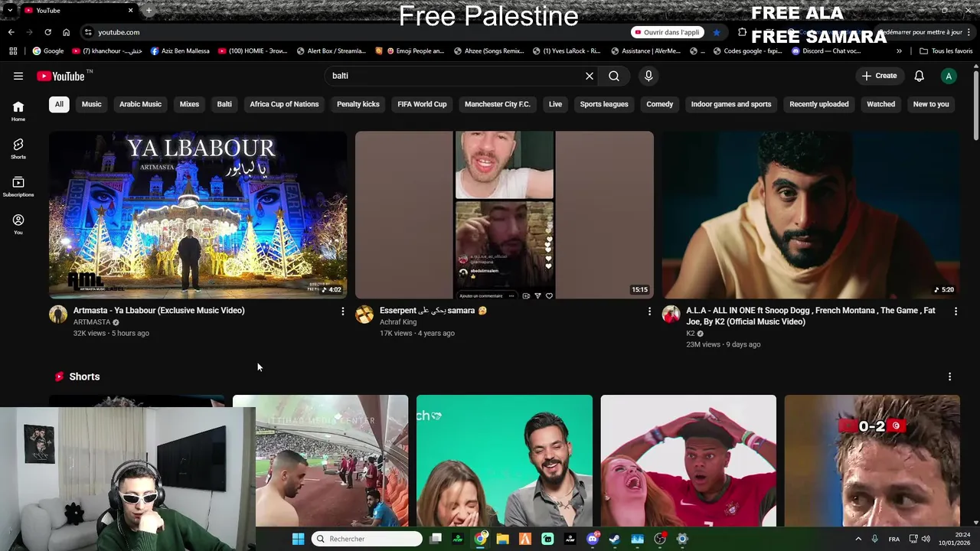Open the Esserpent samara video thumbnail
Viewport: 980px width, 551px height.
point(505,214)
